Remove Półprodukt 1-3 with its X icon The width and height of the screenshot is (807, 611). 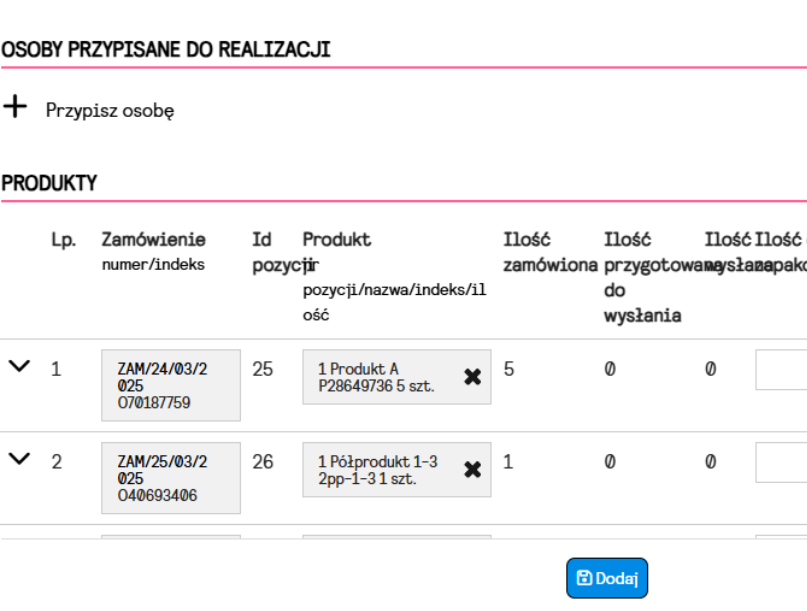(x=473, y=469)
